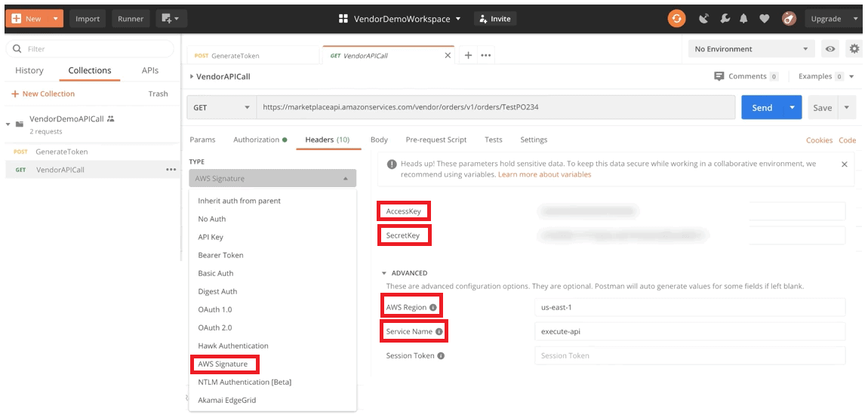Click the orange sync icon
The image size is (868, 415).
coord(676,18)
